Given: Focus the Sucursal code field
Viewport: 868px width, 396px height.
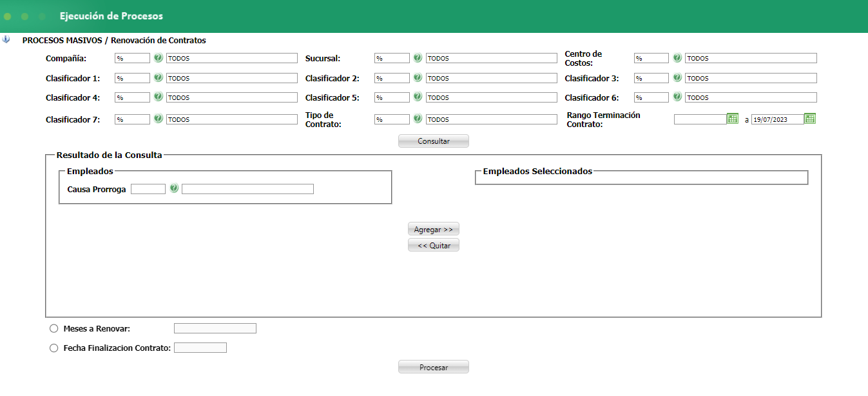Looking at the screenshot, I should pos(392,58).
